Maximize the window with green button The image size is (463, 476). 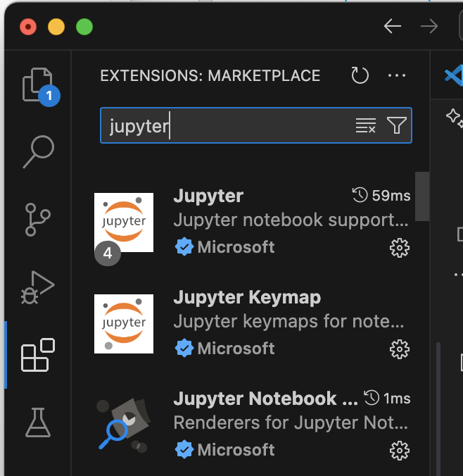[84, 27]
